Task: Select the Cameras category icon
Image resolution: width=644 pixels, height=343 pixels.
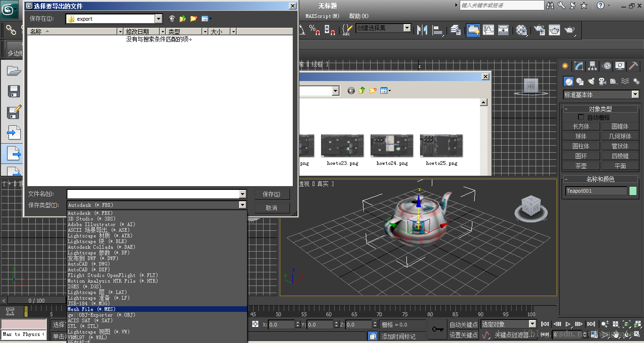Action: [x=602, y=82]
